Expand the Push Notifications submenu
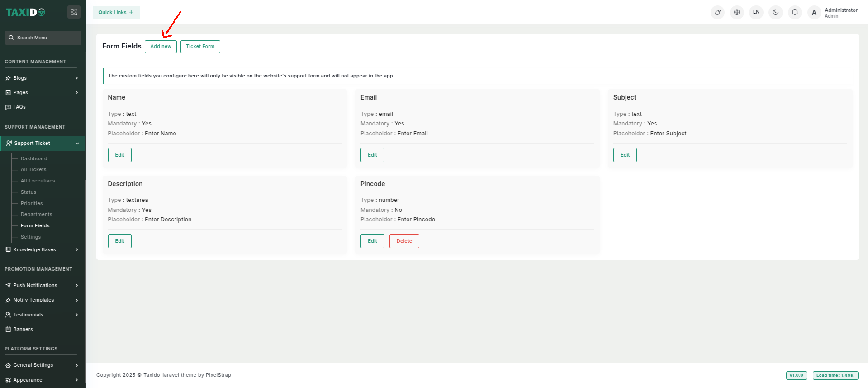This screenshot has height=388, width=868. click(x=76, y=286)
